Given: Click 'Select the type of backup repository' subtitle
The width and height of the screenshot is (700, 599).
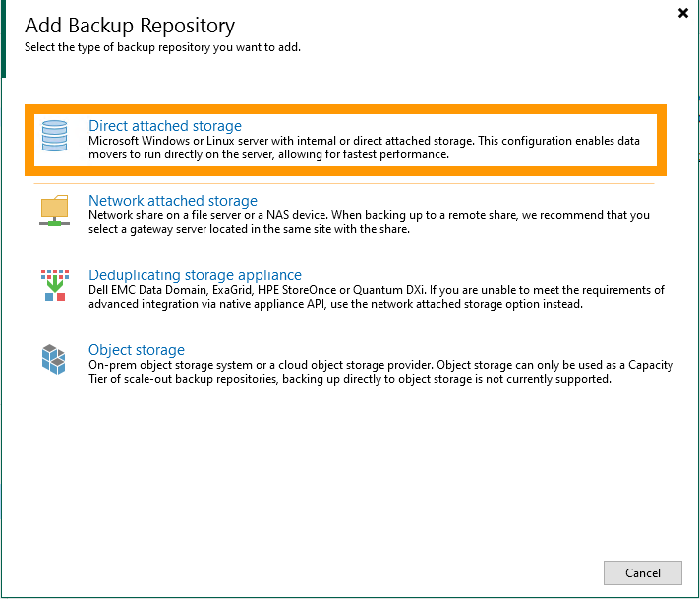Looking at the screenshot, I should coord(162,47).
